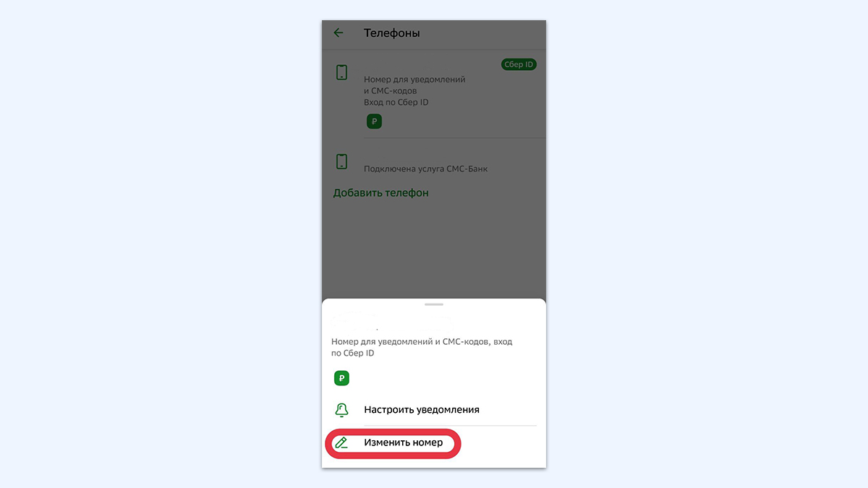Click the bell icon for notification settings
The height and width of the screenshot is (488, 868).
tap(341, 410)
